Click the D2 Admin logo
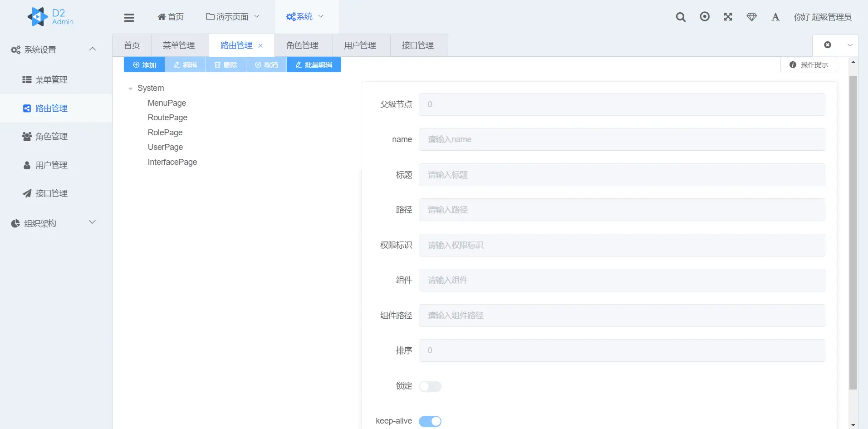This screenshot has height=429, width=868. [50, 17]
